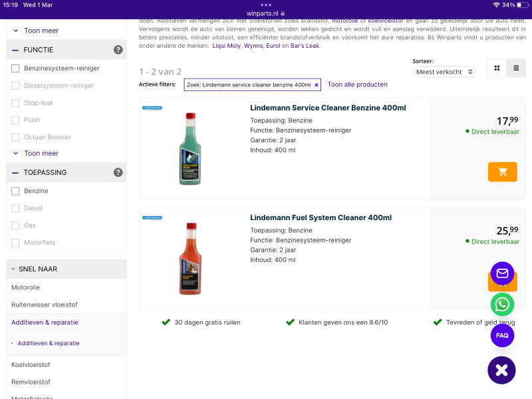Click Toon alle producten link
Screen dimensions: 532x399
[357, 84]
